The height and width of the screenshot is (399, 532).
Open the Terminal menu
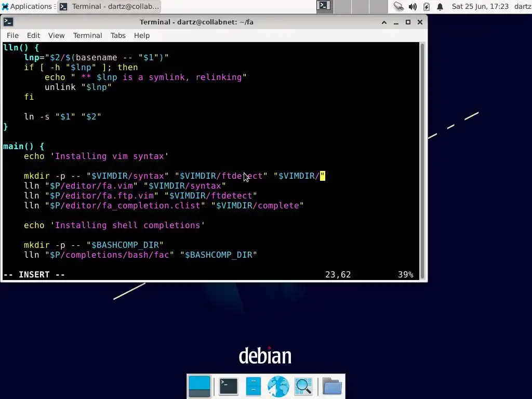pos(87,35)
